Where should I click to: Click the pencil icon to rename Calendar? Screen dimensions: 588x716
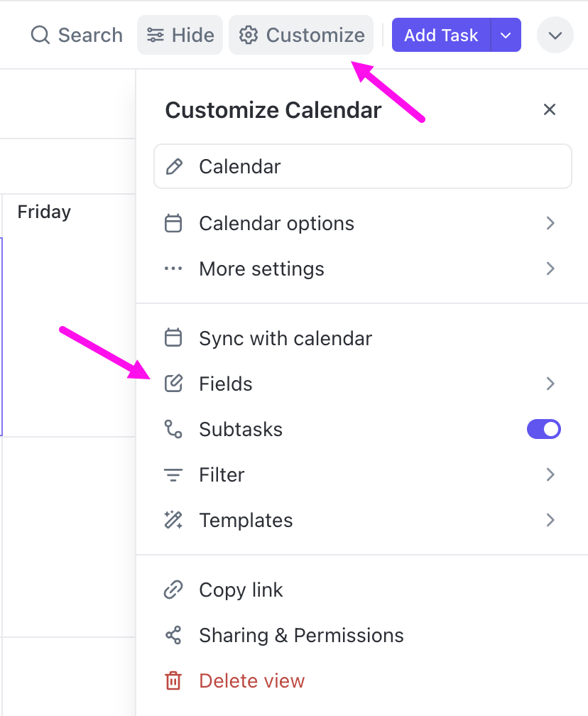(173, 166)
